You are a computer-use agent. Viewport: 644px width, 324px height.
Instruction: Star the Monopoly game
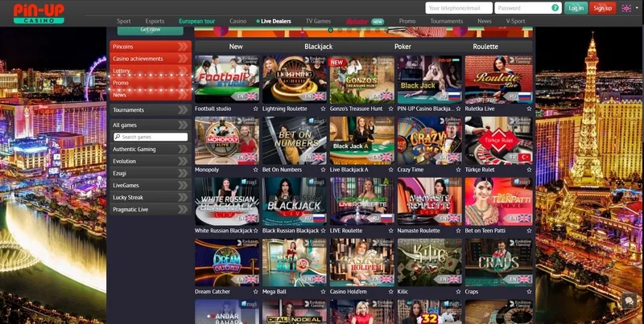point(255,170)
